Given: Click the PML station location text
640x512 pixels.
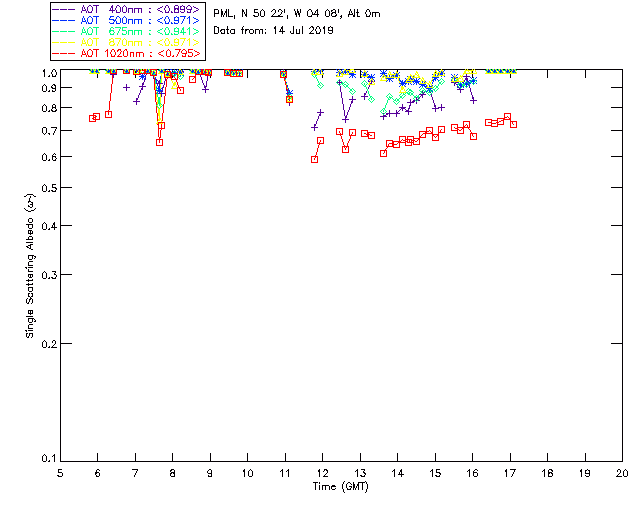Looking at the screenshot, I should pos(297,14).
